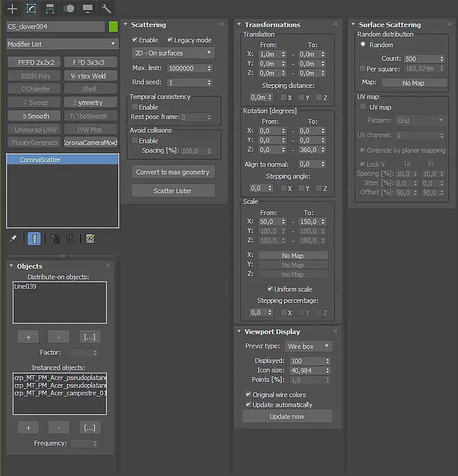458x476 pixels.
Task: Click the green object color swatch
Action: point(113,27)
